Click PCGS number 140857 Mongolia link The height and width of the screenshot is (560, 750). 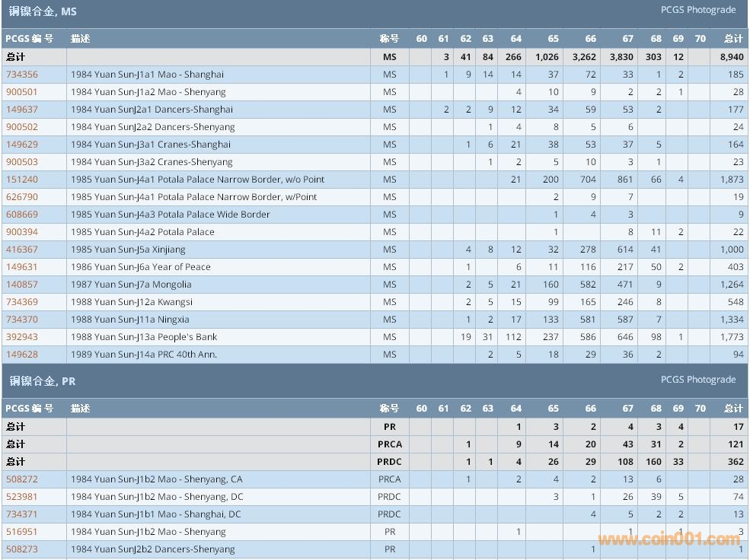click(x=22, y=285)
